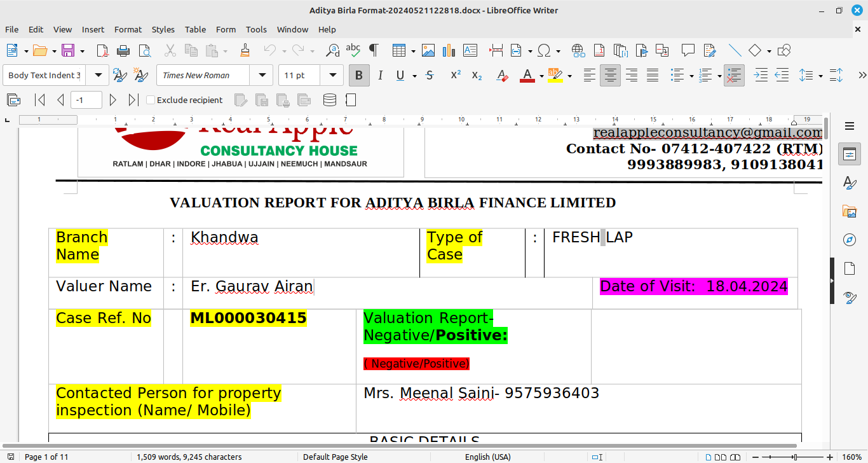Click the realappleconsultancy@gmail.com email link
Image resolution: width=868 pixels, height=463 pixels.
coord(707,132)
